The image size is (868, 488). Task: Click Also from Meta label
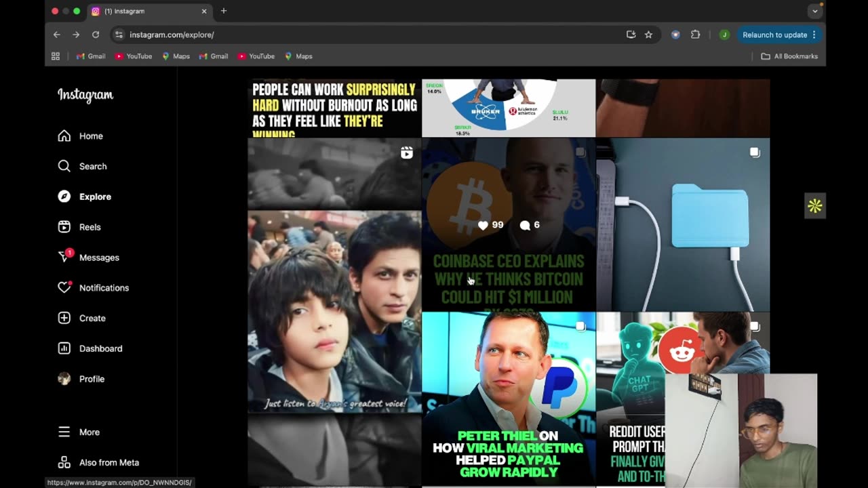point(109,462)
